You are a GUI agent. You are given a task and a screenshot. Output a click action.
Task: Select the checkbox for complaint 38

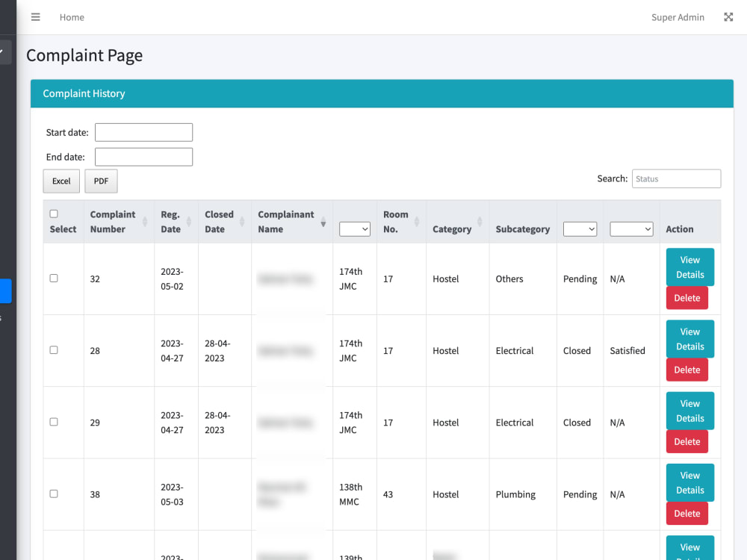(54, 494)
